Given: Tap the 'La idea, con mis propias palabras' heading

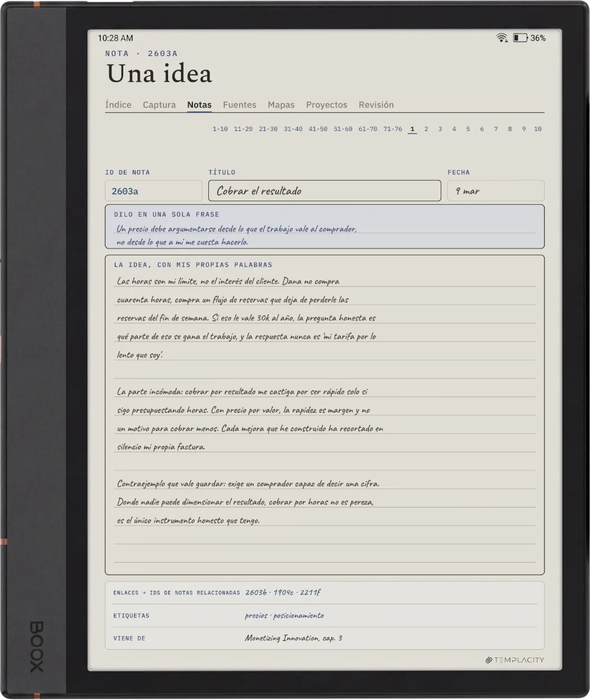Looking at the screenshot, I should click(194, 265).
